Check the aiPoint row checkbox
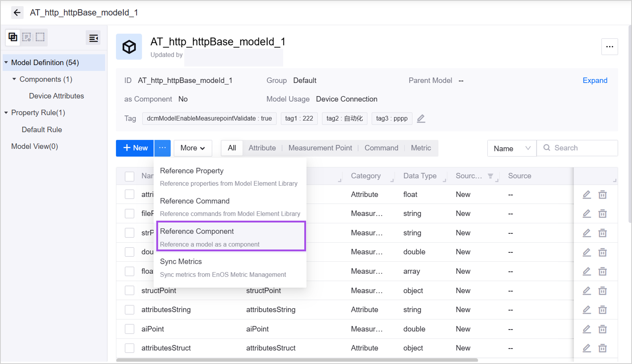632x364 pixels. point(129,329)
